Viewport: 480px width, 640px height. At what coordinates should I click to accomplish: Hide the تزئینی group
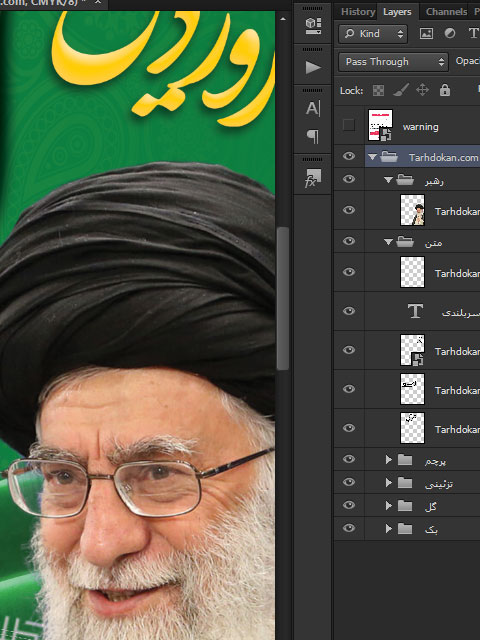coord(349,482)
